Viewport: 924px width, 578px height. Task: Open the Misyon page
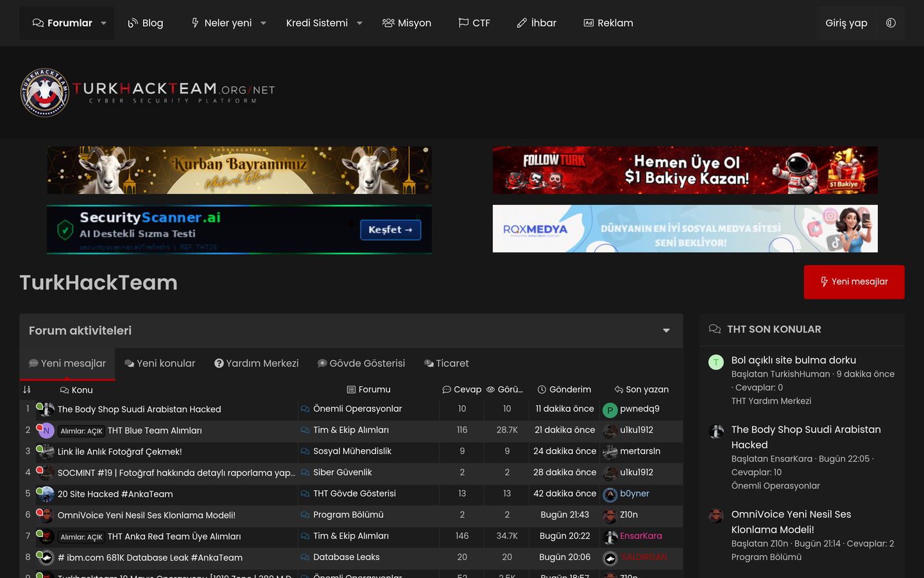click(407, 23)
